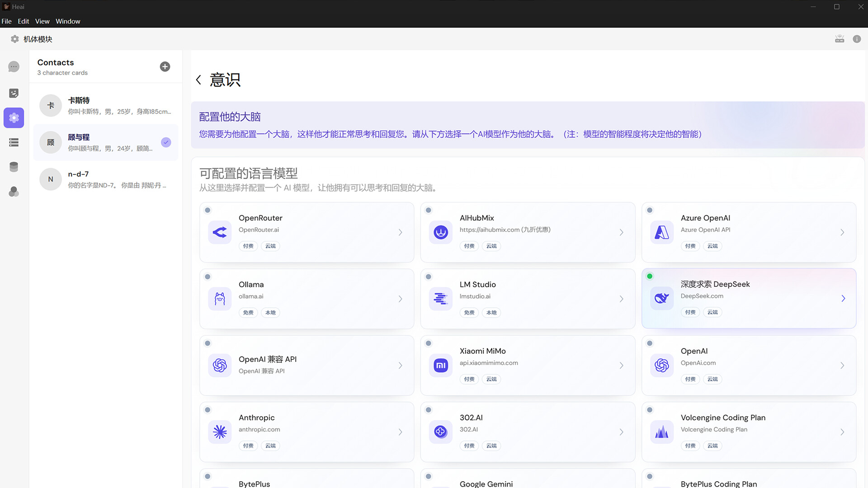Click the "3 character cards" subtitle

62,73
